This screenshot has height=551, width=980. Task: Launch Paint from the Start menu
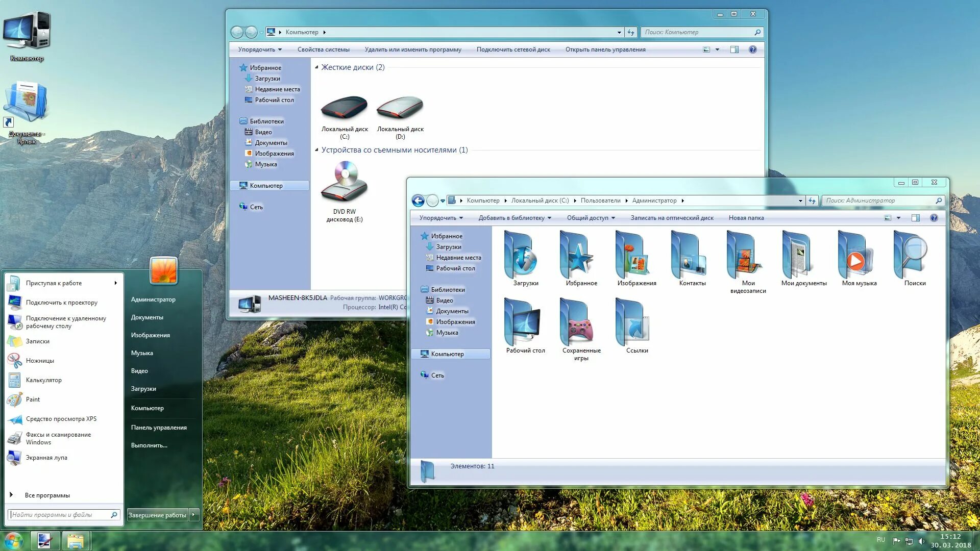point(33,399)
